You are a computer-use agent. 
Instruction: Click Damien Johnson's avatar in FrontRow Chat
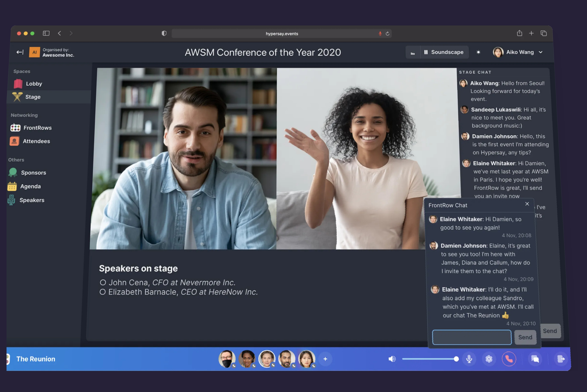click(x=434, y=245)
